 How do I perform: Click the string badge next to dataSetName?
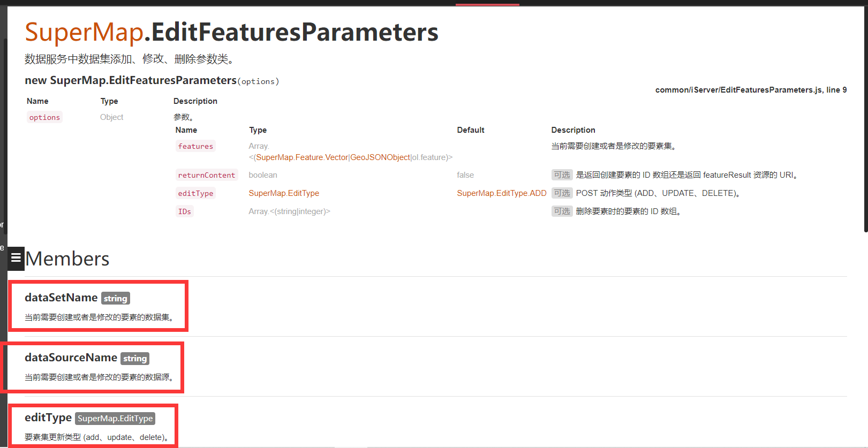pos(116,298)
